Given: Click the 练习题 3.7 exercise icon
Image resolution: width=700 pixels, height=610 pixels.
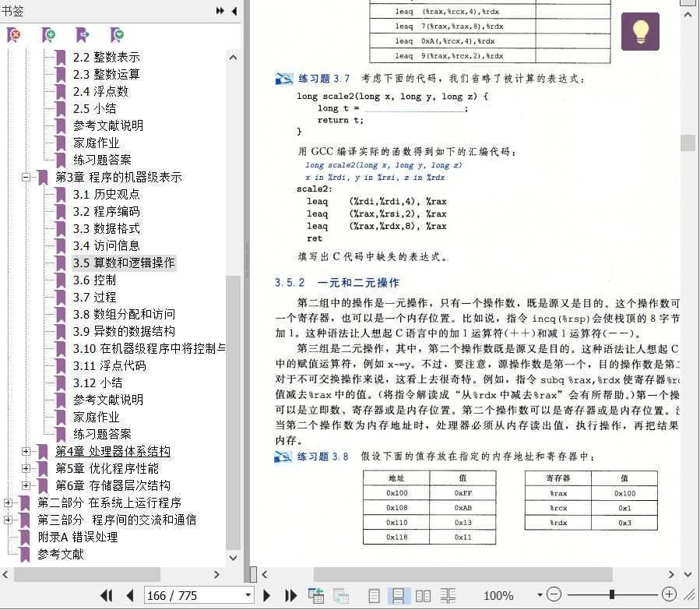Looking at the screenshot, I should (284, 79).
